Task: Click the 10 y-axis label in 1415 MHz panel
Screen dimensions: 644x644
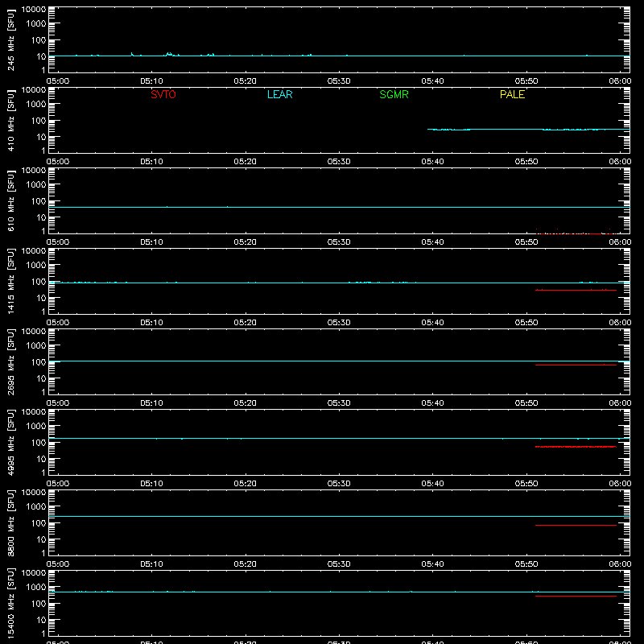Action: click(x=41, y=298)
